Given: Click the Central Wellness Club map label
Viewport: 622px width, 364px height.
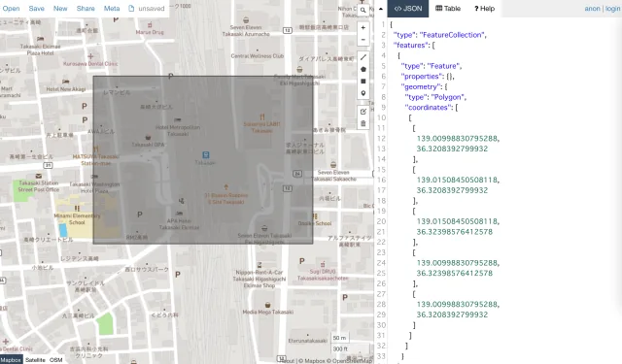Looking at the screenshot, I should [258, 56].
